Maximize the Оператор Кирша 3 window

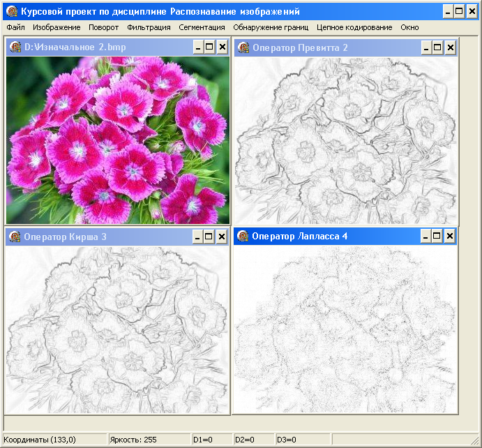click(209, 237)
